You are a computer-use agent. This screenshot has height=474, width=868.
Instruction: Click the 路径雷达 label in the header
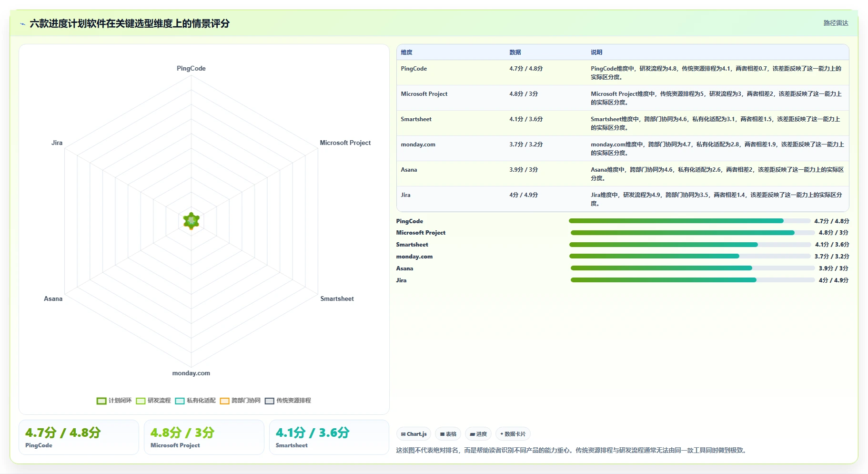click(x=836, y=23)
